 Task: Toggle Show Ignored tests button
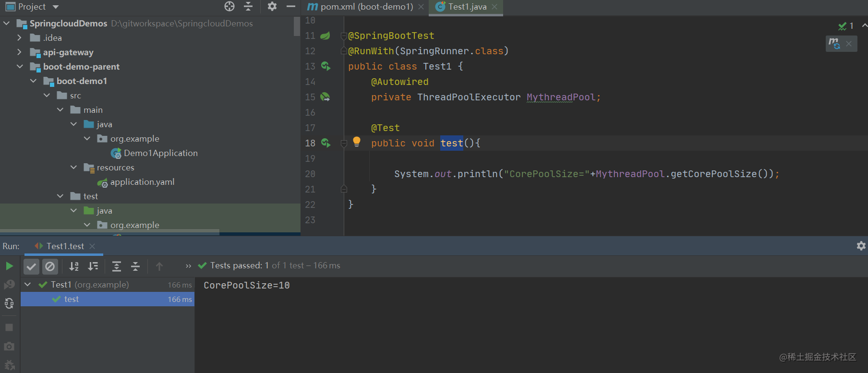[x=50, y=266]
